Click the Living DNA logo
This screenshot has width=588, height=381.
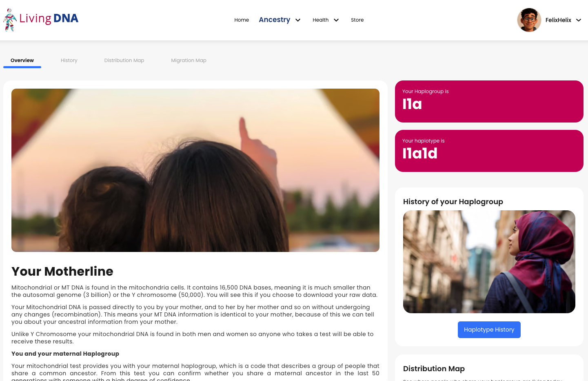pos(41,20)
